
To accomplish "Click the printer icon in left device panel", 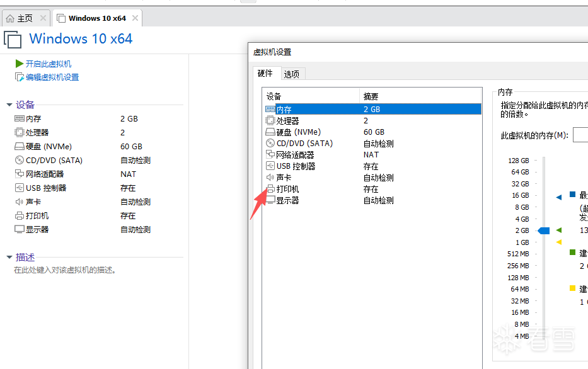I will pos(19,215).
